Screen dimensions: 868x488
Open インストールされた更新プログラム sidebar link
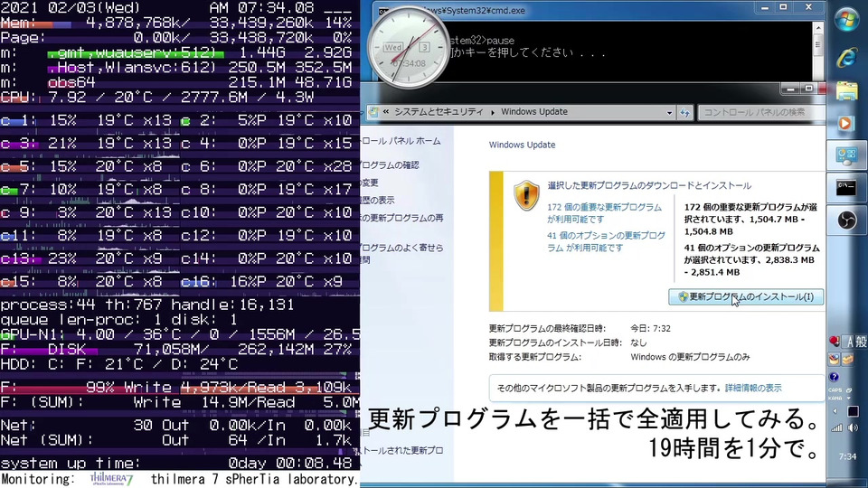[401, 450]
